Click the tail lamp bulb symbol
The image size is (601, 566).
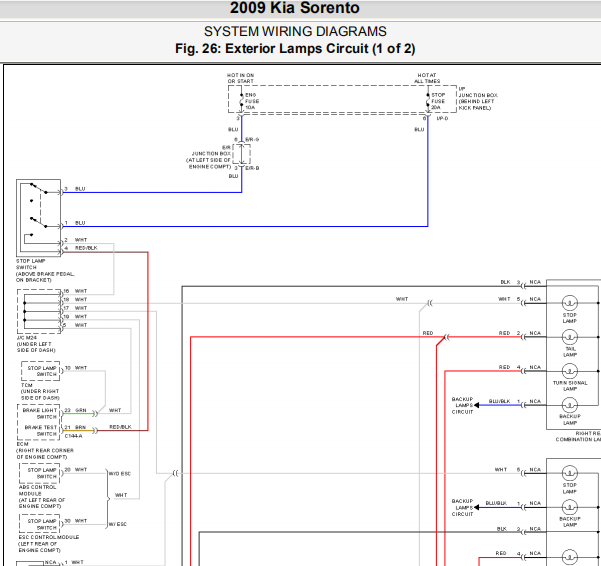(x=570, y=337)
